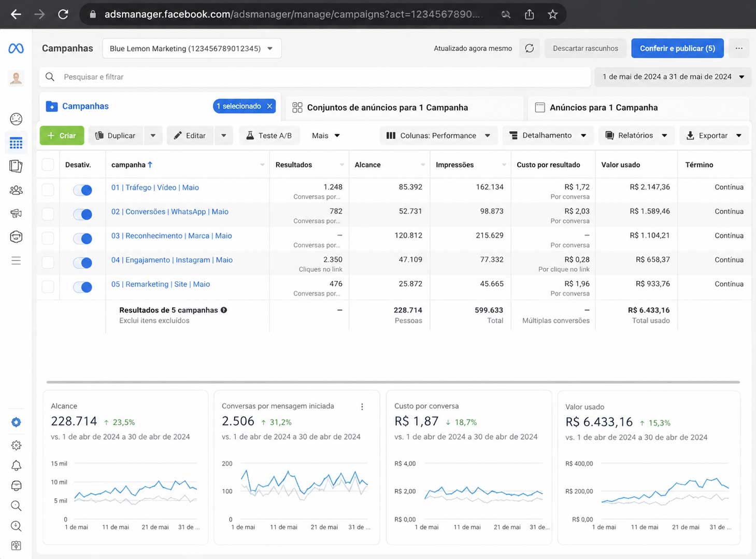The width and height of the screenshot is (756, 559).
Task: Sort by the Impressões column header
Action: click(454, 165)
